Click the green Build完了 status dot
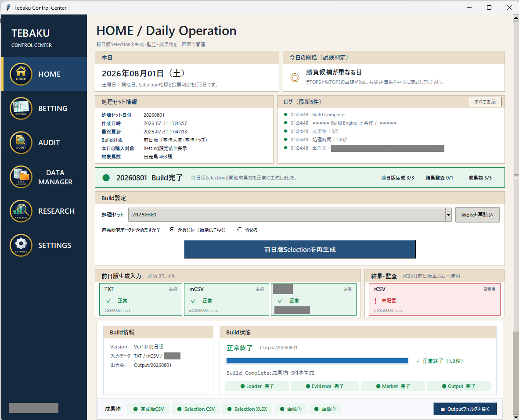Image resolution: width=519 pixels, height=420 pixels. pos(106,178)
